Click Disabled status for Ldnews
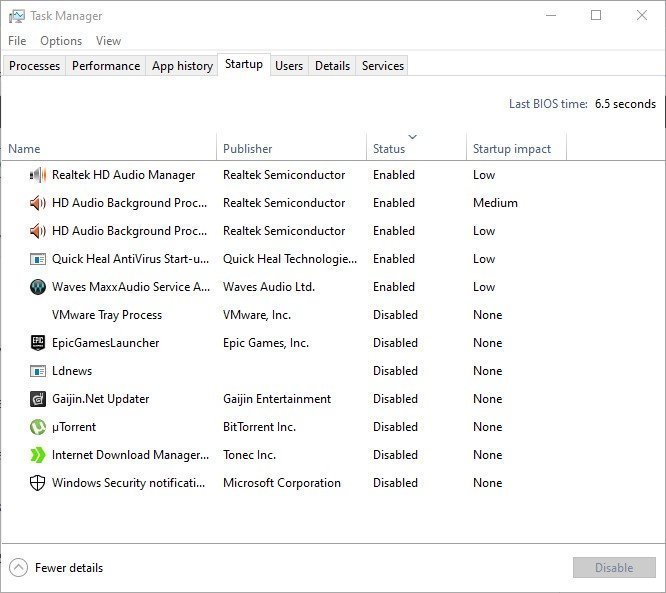666x593 pixels. coord(395,371)
